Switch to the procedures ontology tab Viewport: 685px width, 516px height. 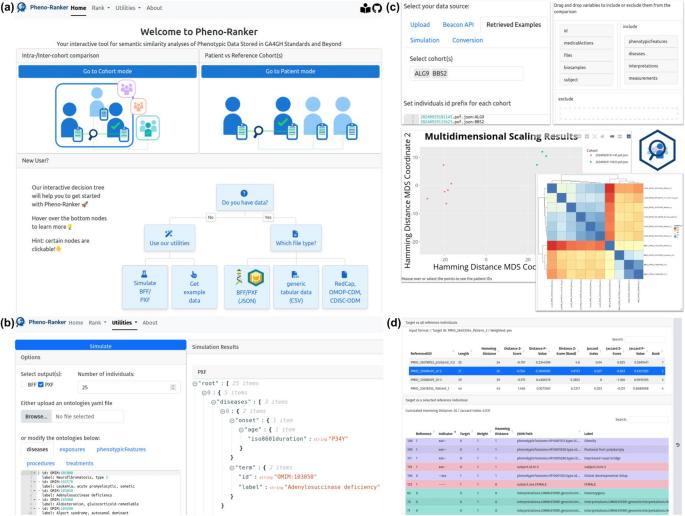(41, 463)
